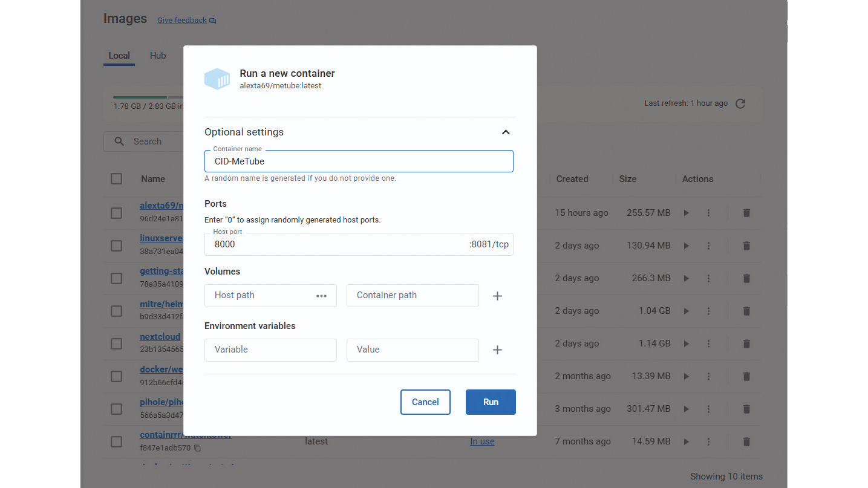Viewport: 868px width, 488px height.
Task: Select the nextcloud image row checkbox
Action: 117,343
